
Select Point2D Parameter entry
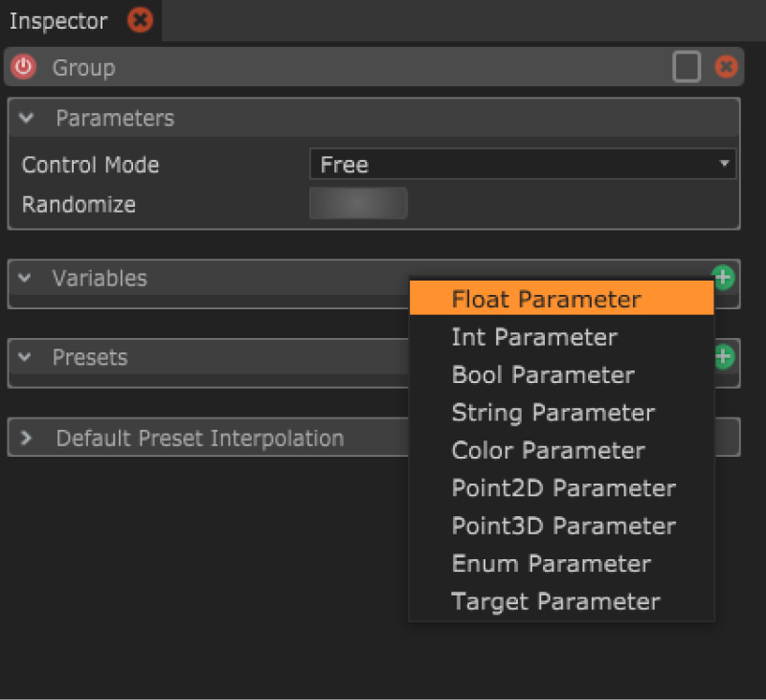[561, 488]
